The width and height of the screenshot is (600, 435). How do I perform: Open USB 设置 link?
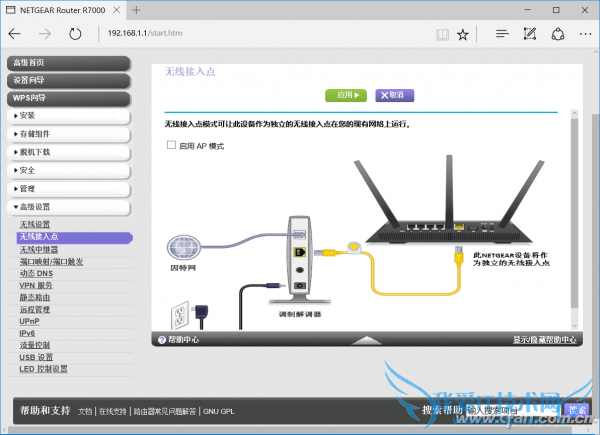click(x=36, y=357)
